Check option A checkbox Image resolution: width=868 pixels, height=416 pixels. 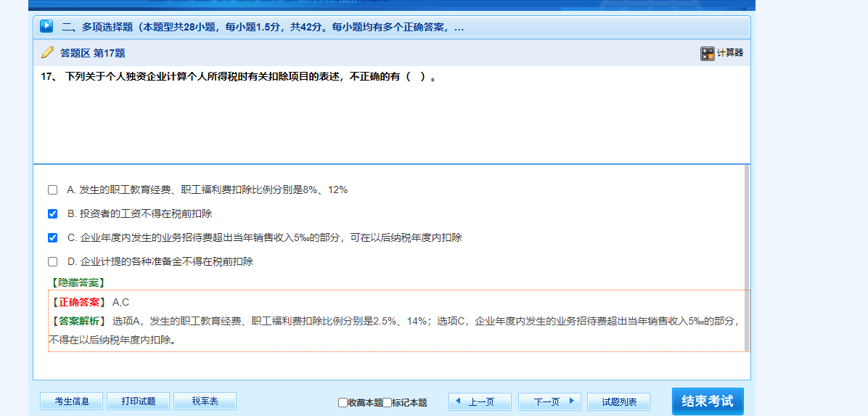(52, 190)
